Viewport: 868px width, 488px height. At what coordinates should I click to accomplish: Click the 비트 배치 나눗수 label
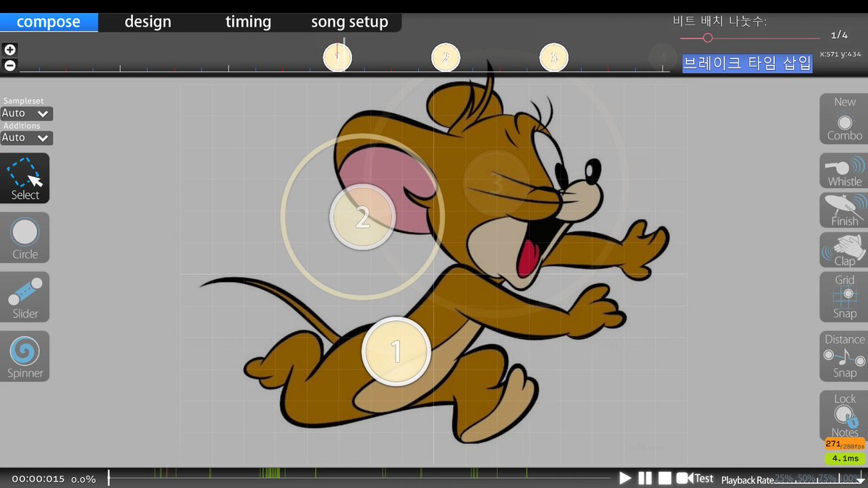click(x=719, y=22)
